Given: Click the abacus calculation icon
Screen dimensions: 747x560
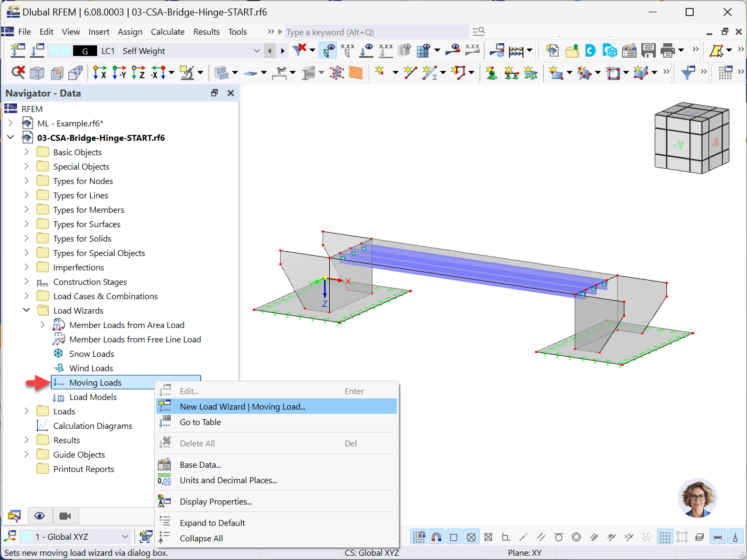Looking at the screenshot, I should [516, 51].
